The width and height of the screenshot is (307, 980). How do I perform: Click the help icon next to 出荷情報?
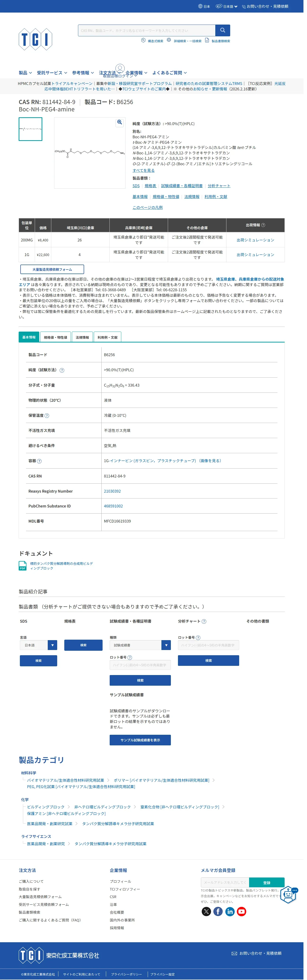point(266,228)
